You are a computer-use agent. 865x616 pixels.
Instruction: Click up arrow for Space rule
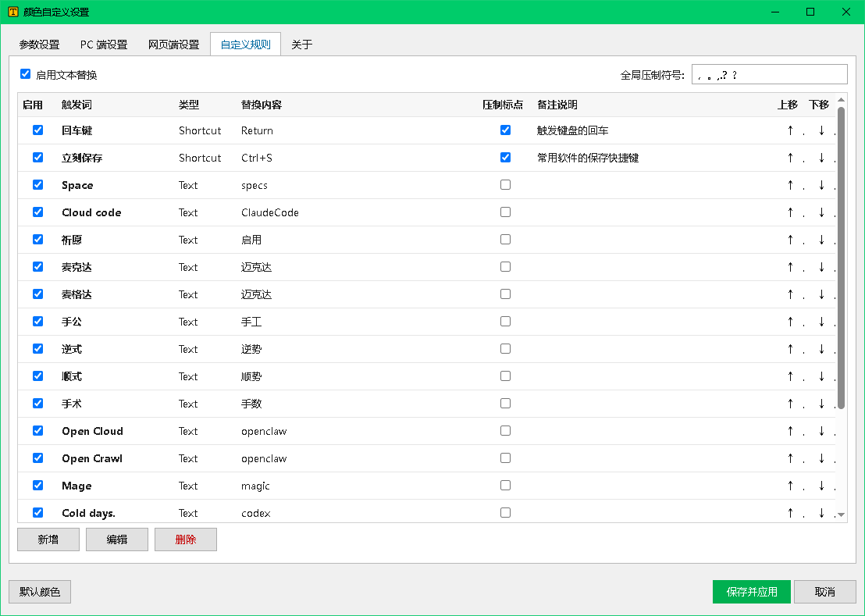pos(791,185)
